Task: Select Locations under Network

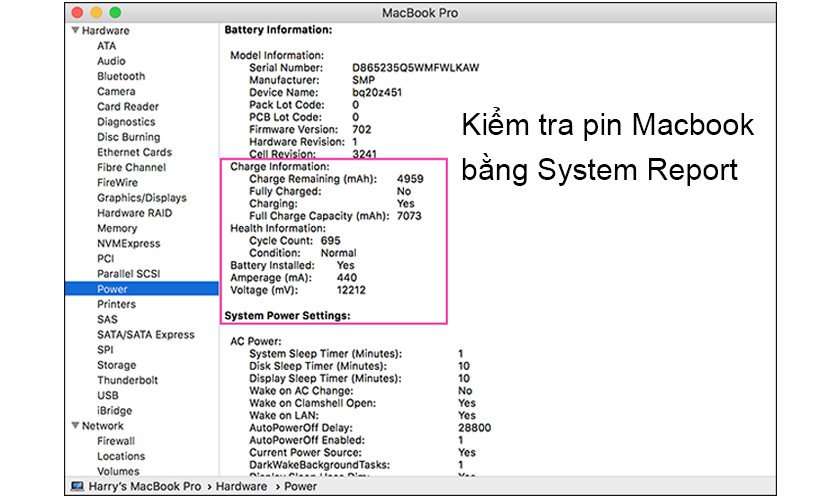Action: point(121,456)
